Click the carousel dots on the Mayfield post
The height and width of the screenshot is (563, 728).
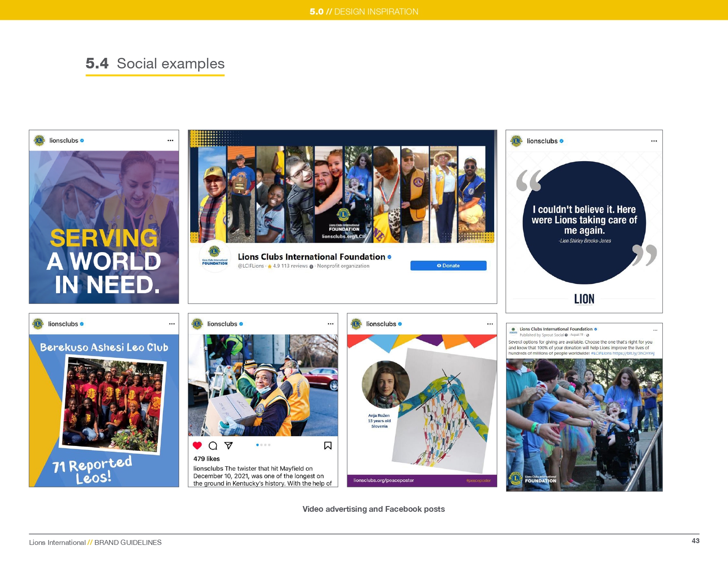pyautogui.click(x=263, y=445)
